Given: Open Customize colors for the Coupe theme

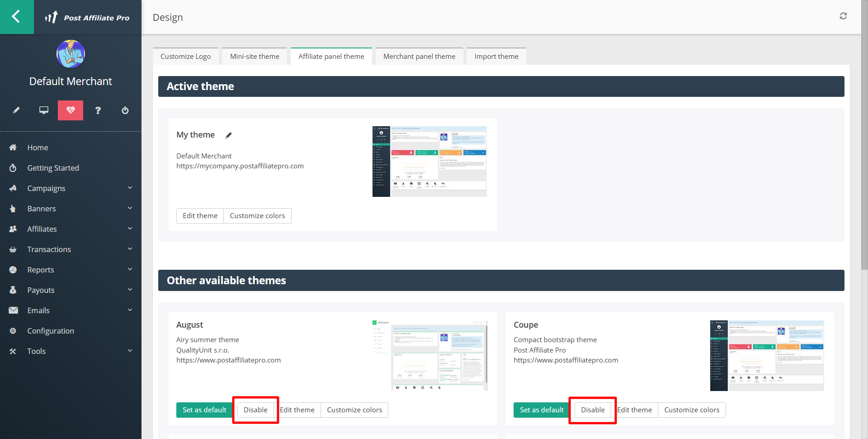Looking at the screenshot, I should pyautogui.click(x=691, y=410).
